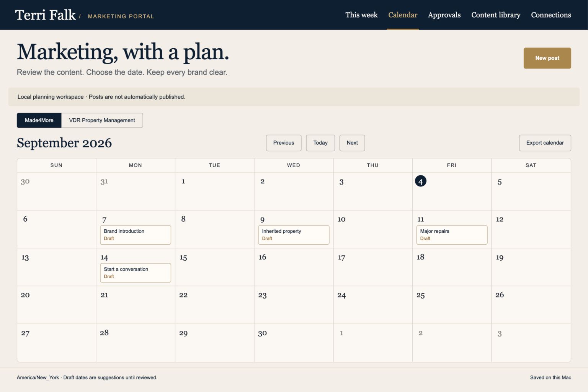Go to the Previous month
Image resolution: width=588 pixels, height=392 pixels.
284,143
